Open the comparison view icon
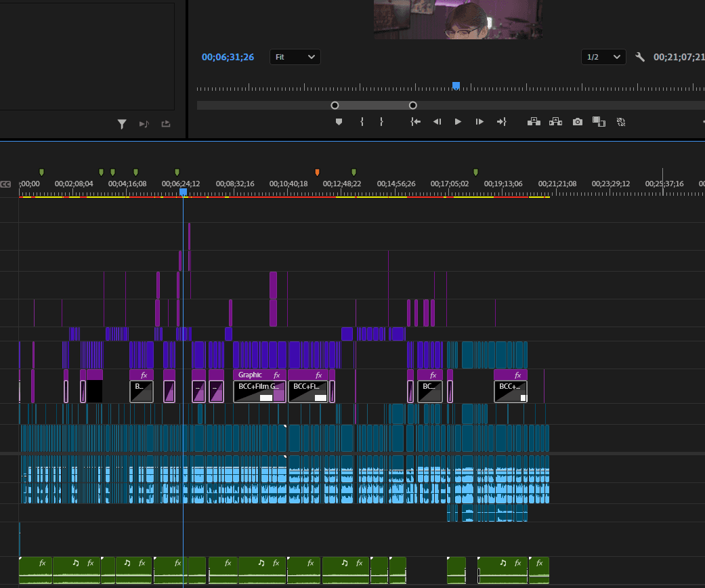The width and height of the screenshot is (705, 588). click(x=599, y=122)
